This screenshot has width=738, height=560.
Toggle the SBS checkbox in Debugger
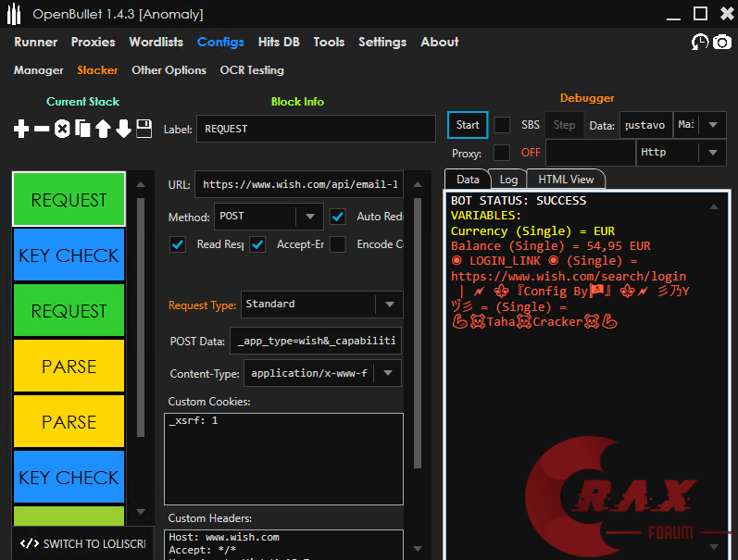502,125
